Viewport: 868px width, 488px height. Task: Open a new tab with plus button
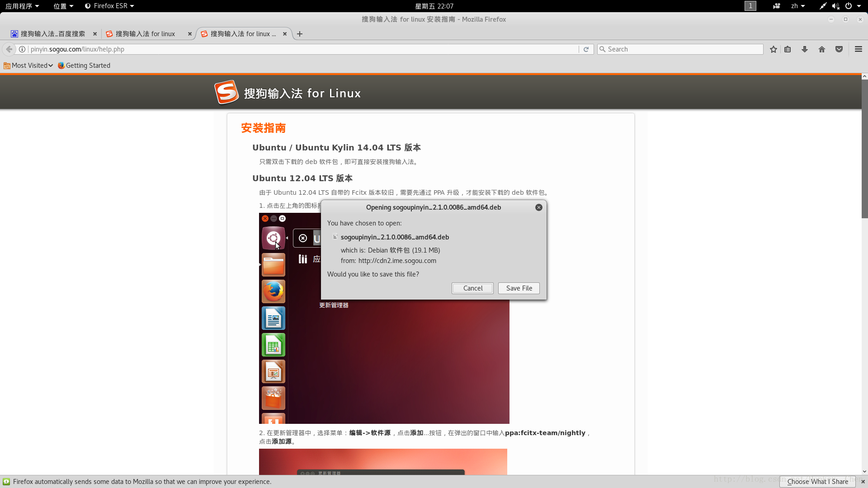(x=300, y=34)
